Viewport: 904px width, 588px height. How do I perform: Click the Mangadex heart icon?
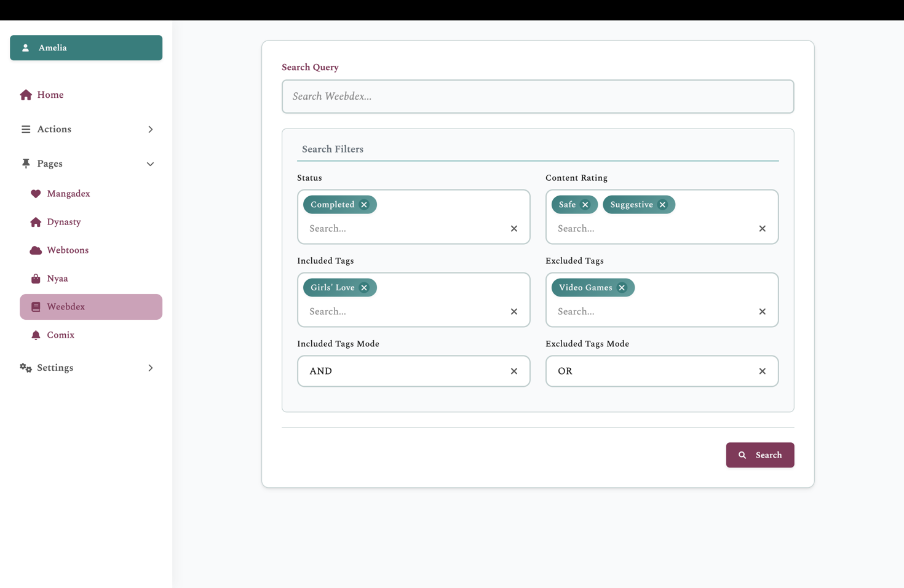(36, 194)
